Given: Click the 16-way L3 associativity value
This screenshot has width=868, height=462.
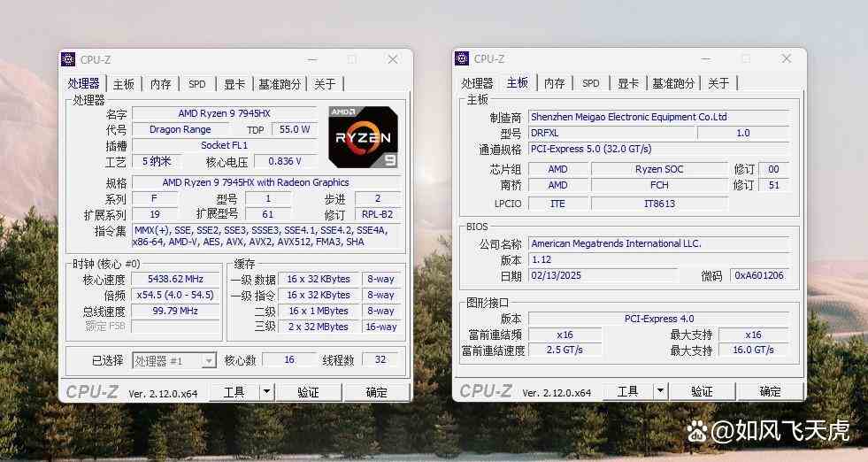Looking at the screenshot, I should click(x=381, y=327).
